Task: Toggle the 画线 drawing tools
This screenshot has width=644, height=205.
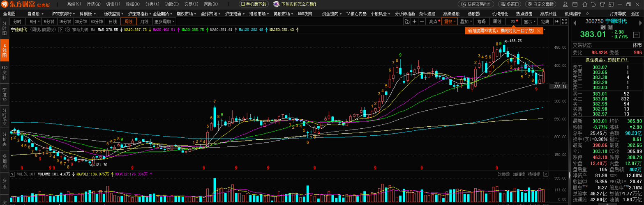Action: [497, 22]
